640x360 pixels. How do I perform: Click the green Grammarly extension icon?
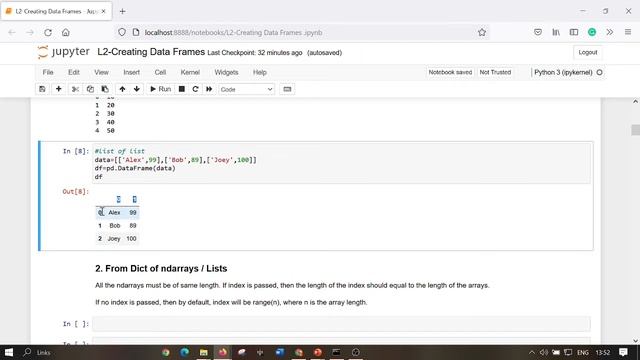pyautogui.click(x=592, y=32)
